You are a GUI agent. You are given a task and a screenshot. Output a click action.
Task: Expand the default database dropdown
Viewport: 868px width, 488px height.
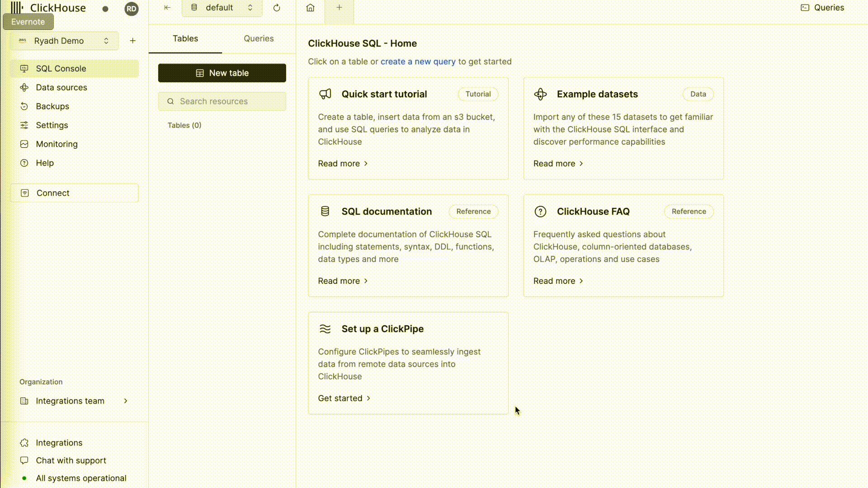click(222, 8)
